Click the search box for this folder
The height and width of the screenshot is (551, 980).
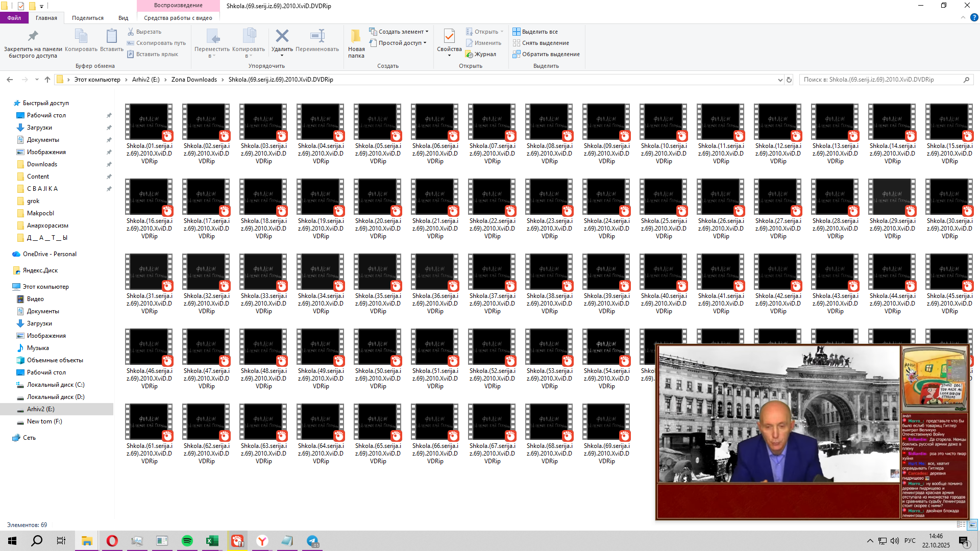880,80
